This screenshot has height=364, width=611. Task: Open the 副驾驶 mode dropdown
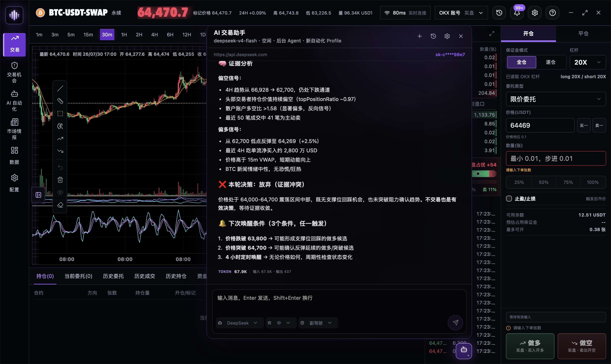(x=318, y=323)
